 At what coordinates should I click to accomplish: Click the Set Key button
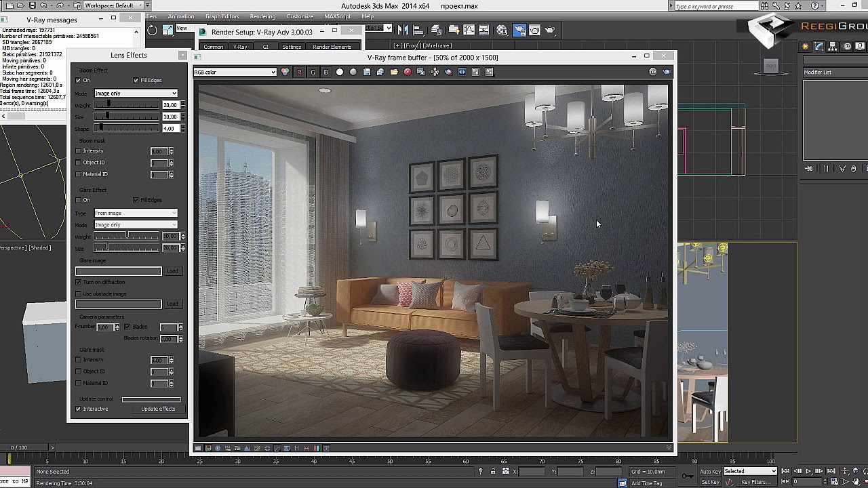coord(710,482)
